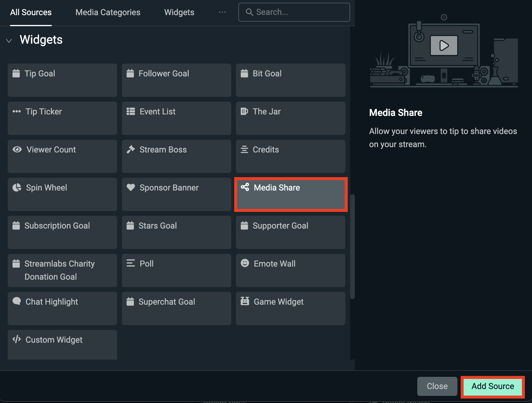This screenshot has width=532, height=403.
Task: Select the Poll widget icon
Action: tap(131, 263)
